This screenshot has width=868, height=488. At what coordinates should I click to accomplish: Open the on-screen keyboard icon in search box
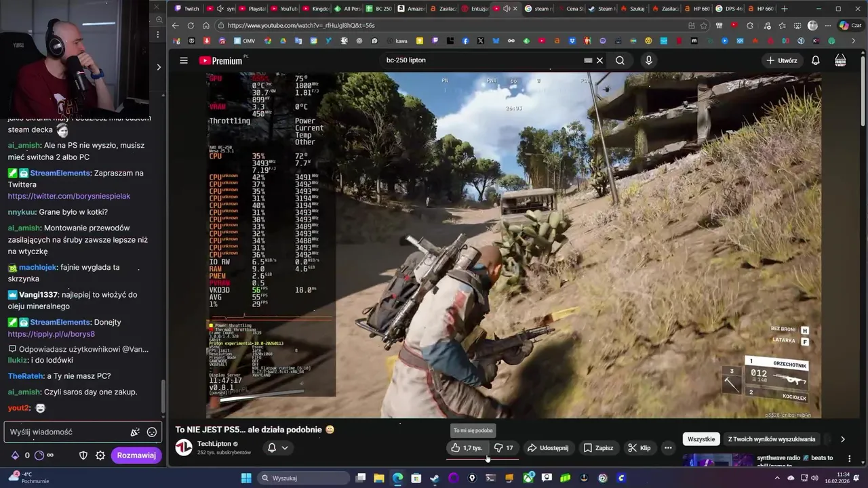[588, 60]
